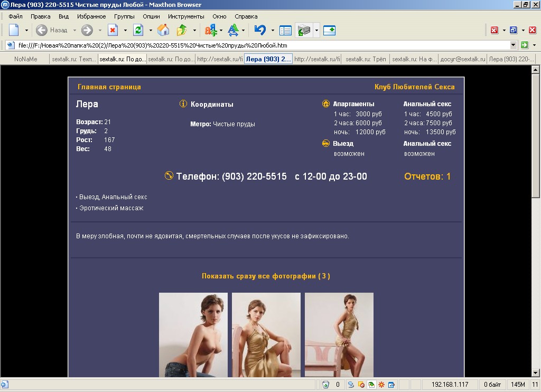Toggle the orange sun content filter icon
541x392 pixels.
pos(381,385)
